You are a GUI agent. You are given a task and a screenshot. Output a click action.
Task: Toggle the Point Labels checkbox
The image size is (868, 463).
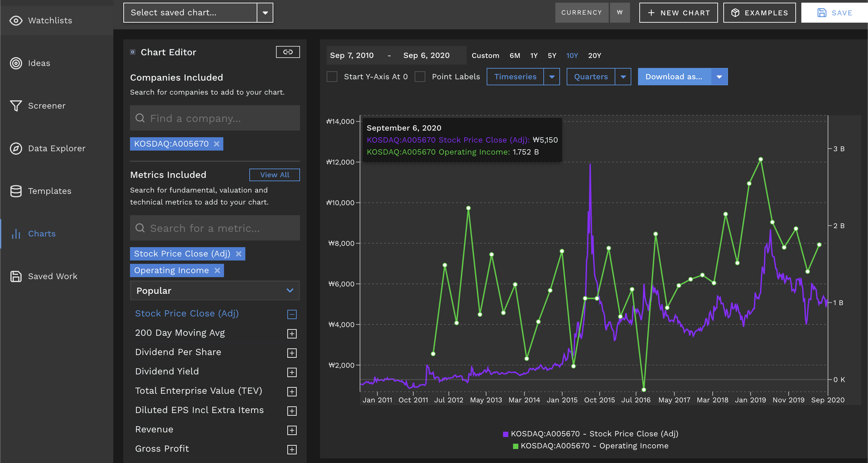click(420, 77)
